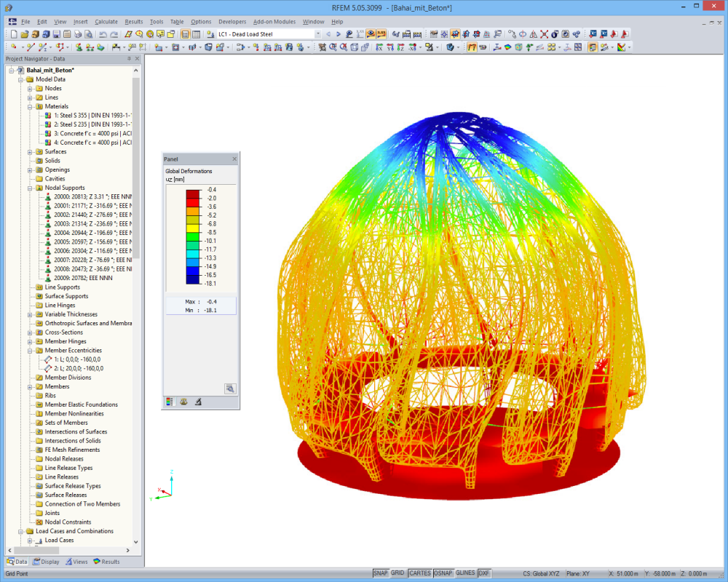Open the Calculate menu
Image resolution: width=728 pixels, height=582 pixels.
pos(106,21)
